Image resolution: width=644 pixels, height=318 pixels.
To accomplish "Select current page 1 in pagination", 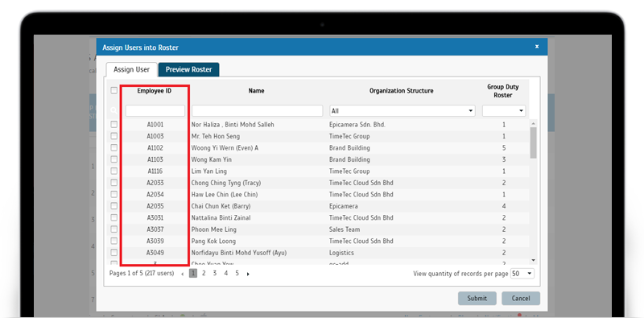I will click(193, 273).
